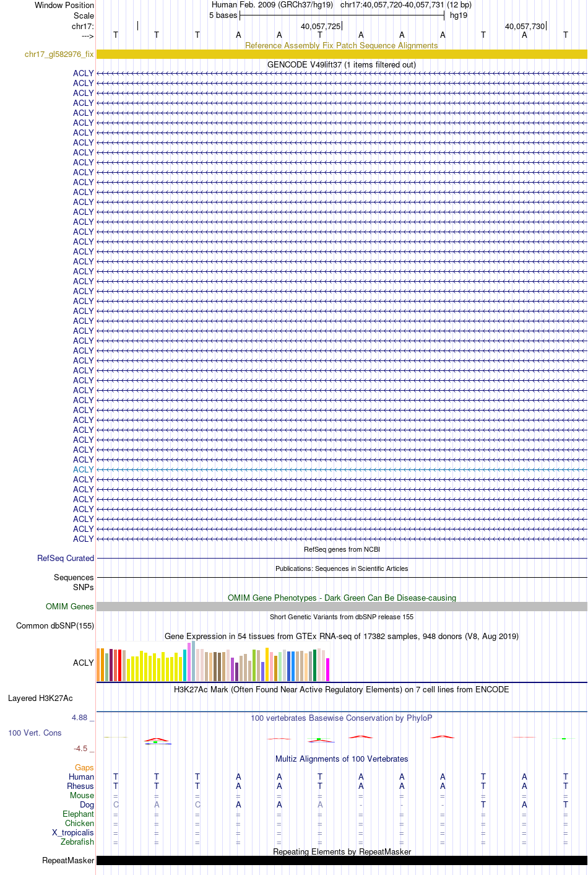Select the Elephant alignment row label

point(79,814)
